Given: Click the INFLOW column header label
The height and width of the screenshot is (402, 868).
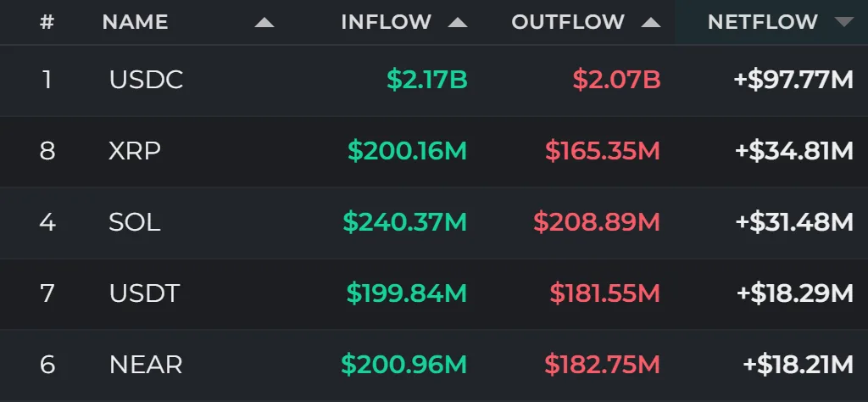Looking at the screenshot, I should (387, 22).
